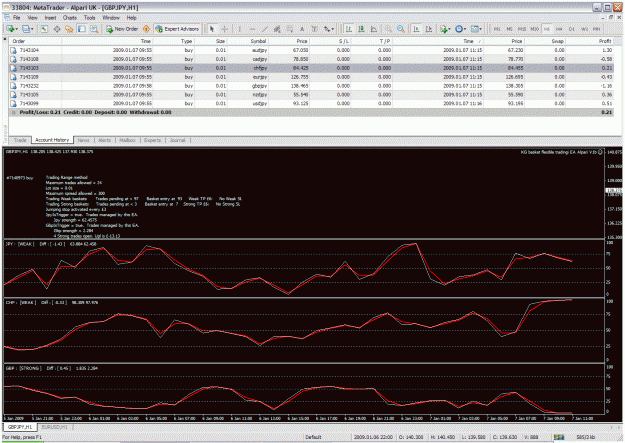Select the Fibonacci Retracement tool
The width and height of the screenshot is (625, 443).
click(290, 29)
